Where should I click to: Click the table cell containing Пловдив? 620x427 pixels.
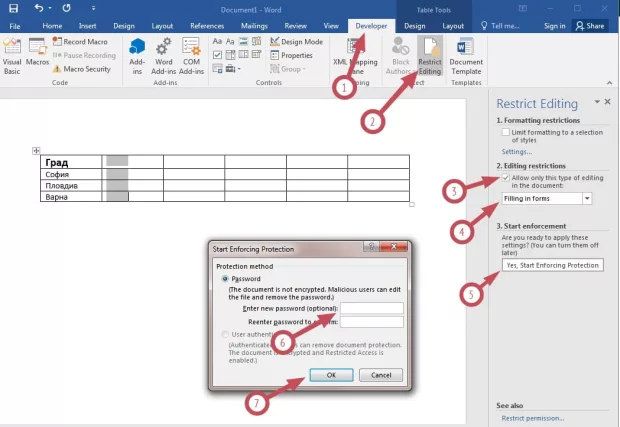click(x=71, y=185)
